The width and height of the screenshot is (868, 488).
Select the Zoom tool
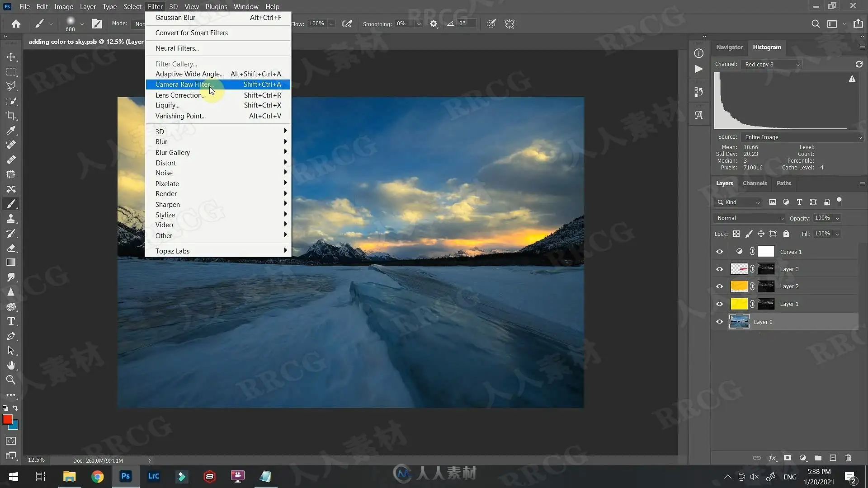click(11, 380)
